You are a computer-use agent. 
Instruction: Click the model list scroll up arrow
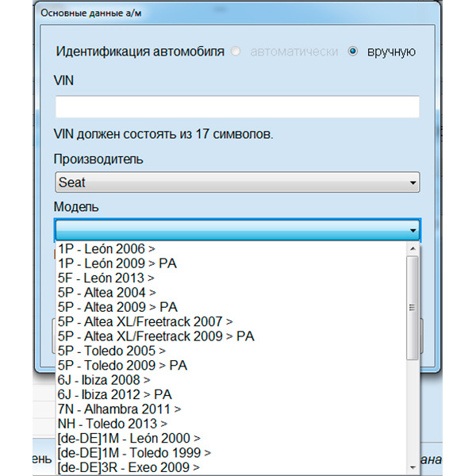[413, 248]
